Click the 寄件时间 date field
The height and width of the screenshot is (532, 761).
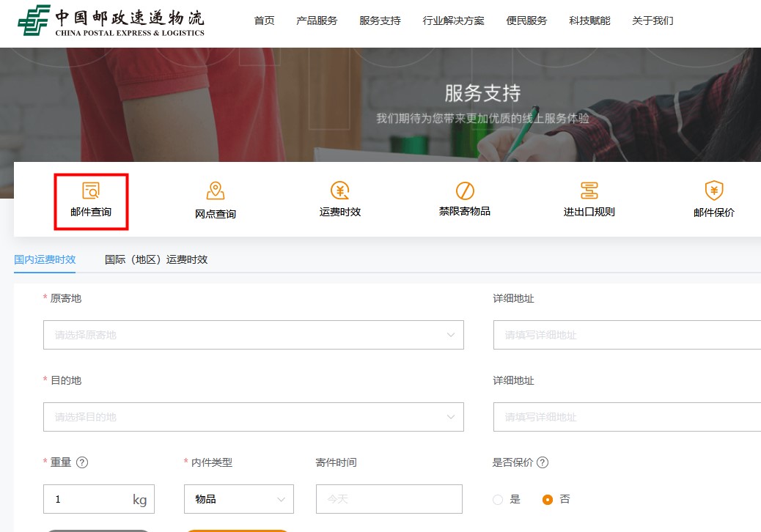coord(389,499)
